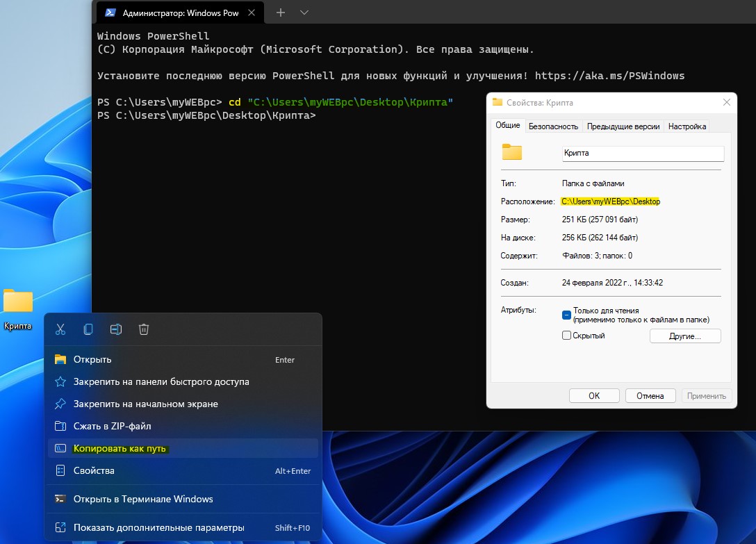
Task: Click the cd command path string in terminal
Action: [x=350, y=102]
